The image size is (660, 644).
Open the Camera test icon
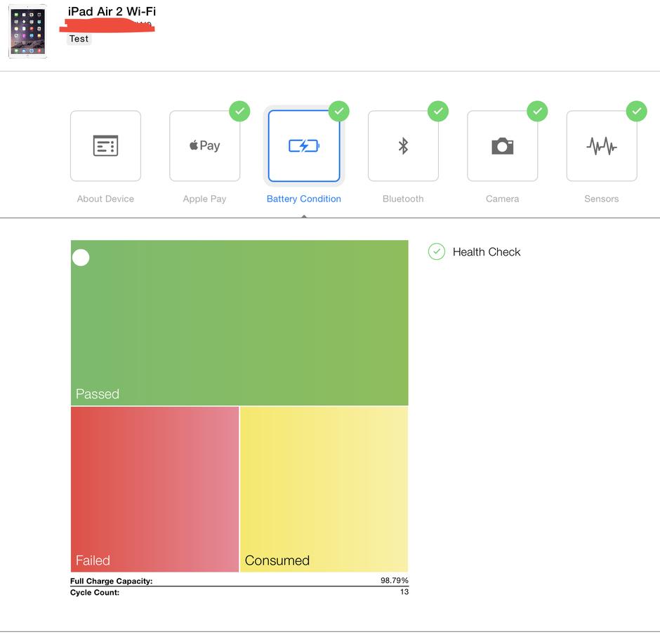click(x=503, y=146)
